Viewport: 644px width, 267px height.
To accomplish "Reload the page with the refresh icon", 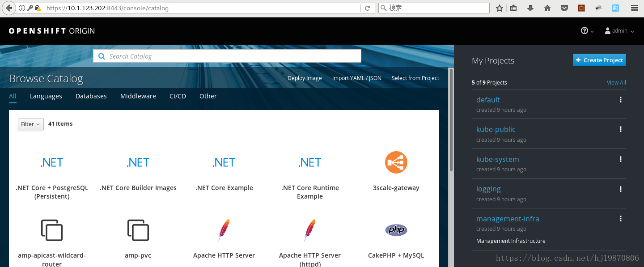I will tap(368, 8).
